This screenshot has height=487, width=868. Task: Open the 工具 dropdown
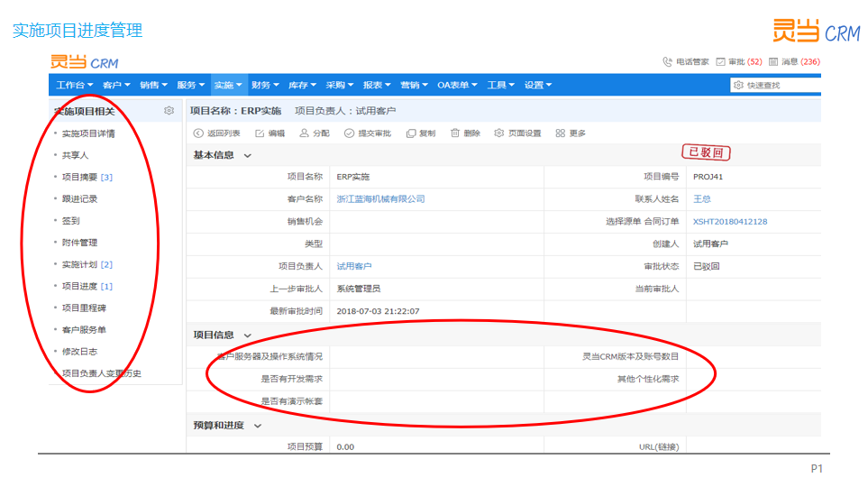coord(501,85)
